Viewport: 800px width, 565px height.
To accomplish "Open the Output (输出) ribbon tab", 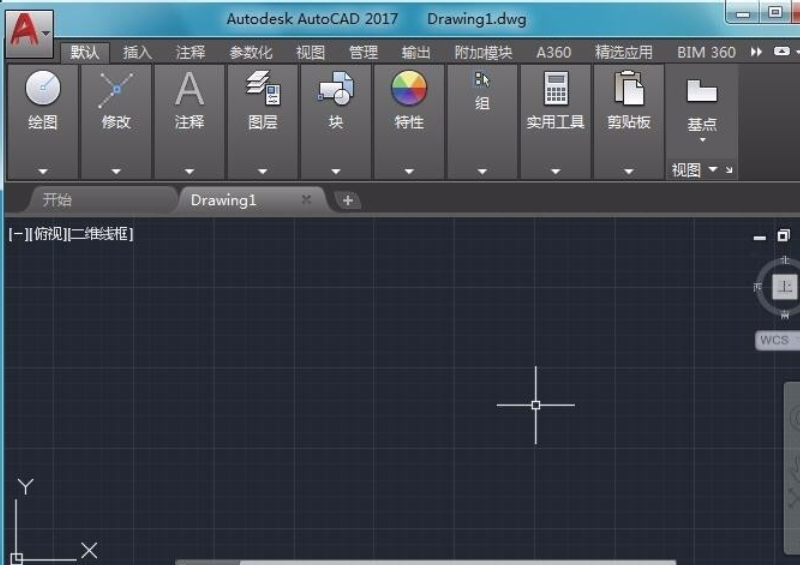I will pos(416,52).
